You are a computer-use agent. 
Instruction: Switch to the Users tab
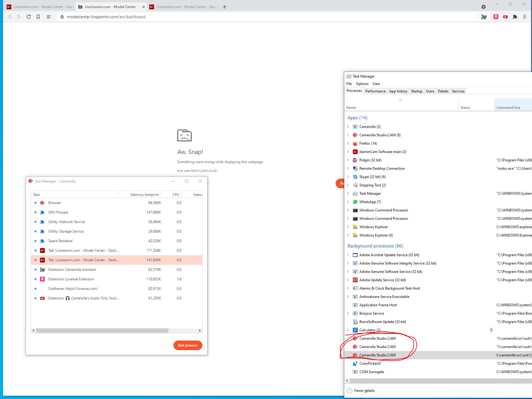tap(430, 91)
